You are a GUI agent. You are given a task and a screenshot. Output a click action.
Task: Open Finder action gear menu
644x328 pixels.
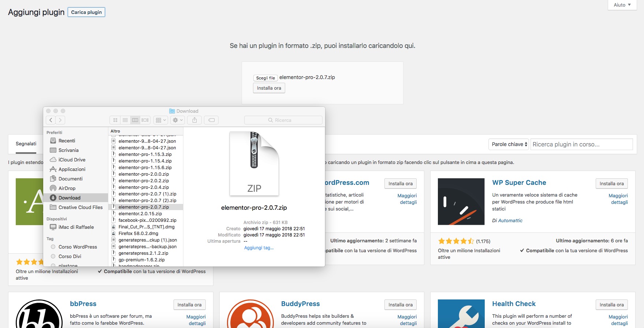click(x=178, y=120)
